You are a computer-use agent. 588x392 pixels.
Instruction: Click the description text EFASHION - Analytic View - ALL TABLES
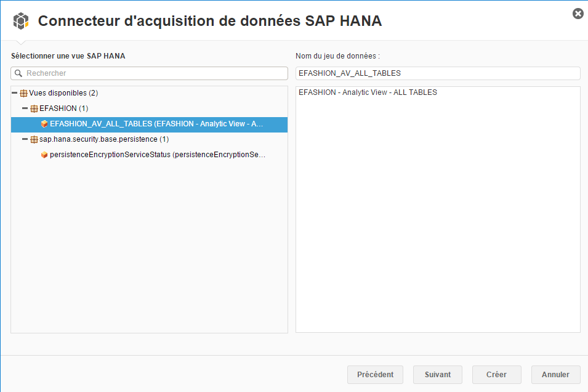click(x=368, y=92)
